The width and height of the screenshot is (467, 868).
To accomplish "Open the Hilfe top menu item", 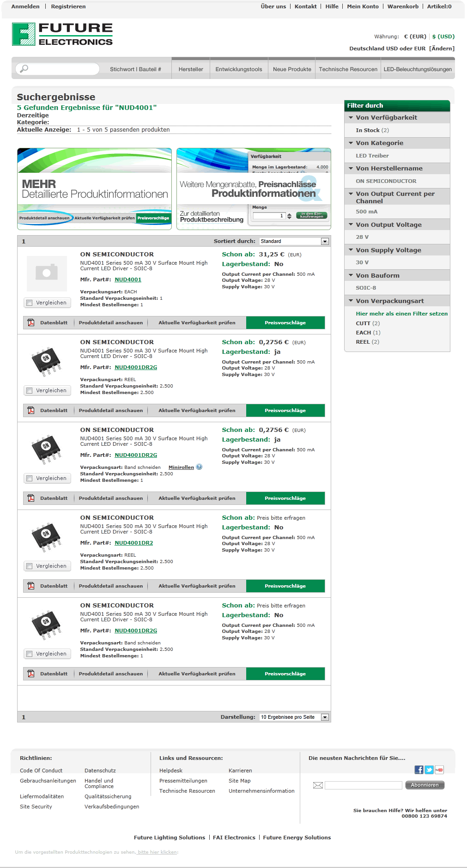I will (332, 6).
